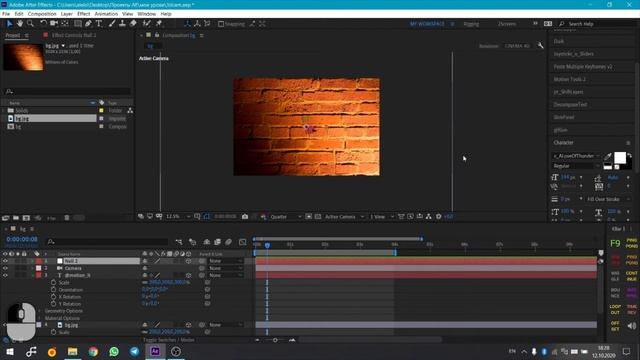
Task: Open the Quarter resolution dropdown
Action: click(286, 216)
